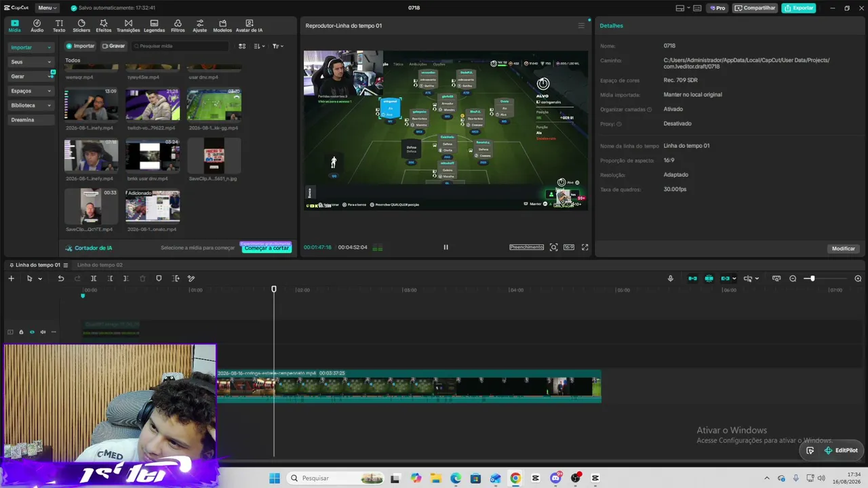This screenshot has height=488, width=868.
Task: Select the Modelos icon tab
Action: [x=222, y=26]
